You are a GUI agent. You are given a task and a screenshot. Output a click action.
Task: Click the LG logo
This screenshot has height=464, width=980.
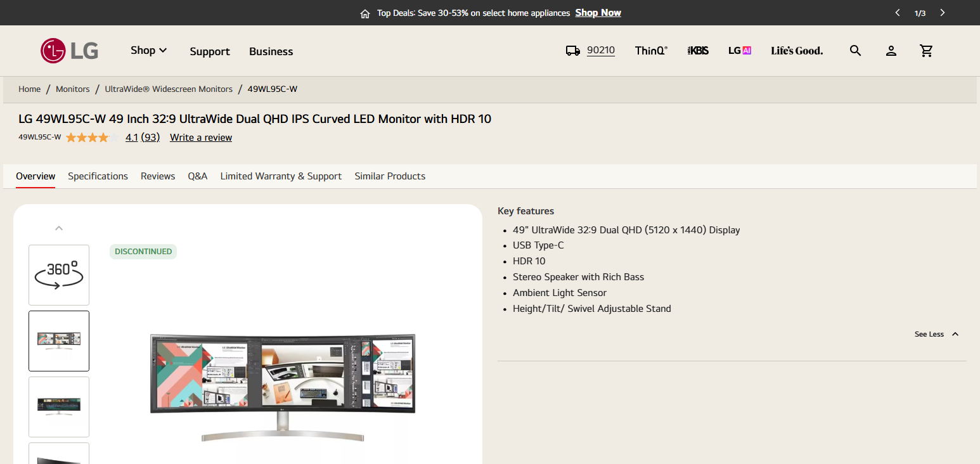point(68,51)
